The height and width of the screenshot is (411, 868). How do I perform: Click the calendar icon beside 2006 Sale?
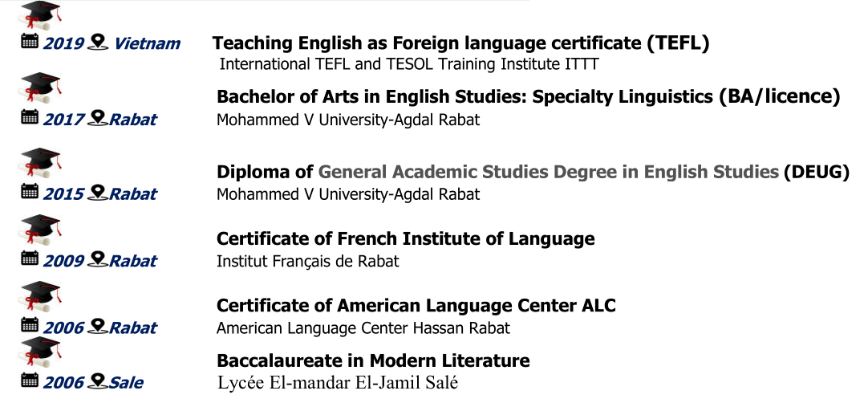click(x=30, y=381)
